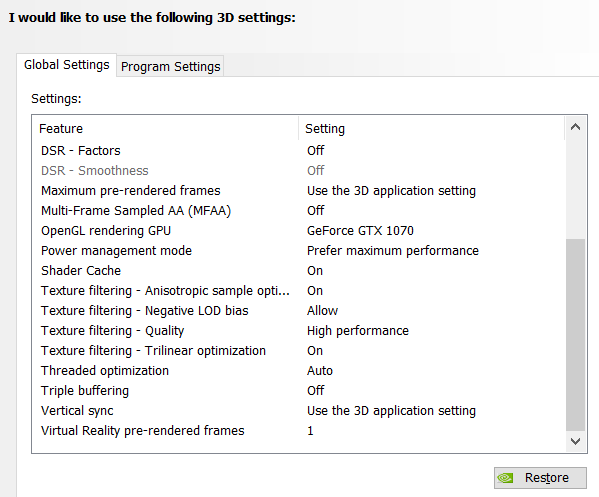Click the Restore button
This screenshot has width=599, height=497.
pos(540,478)
